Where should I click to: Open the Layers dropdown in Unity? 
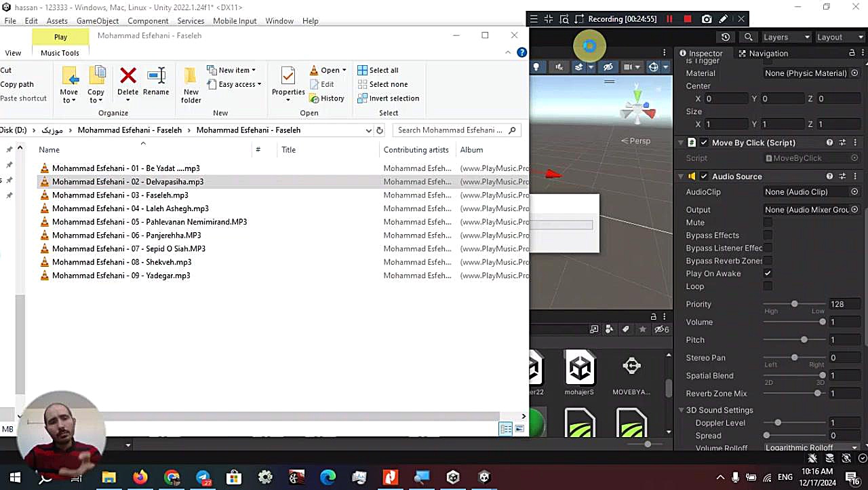click(x=785, y=37)
